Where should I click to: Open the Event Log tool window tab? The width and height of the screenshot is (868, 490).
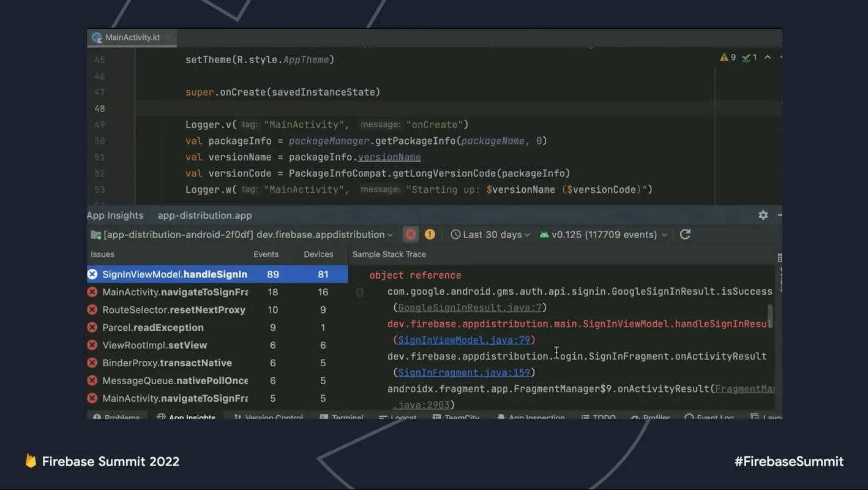(x=709, y=417)
